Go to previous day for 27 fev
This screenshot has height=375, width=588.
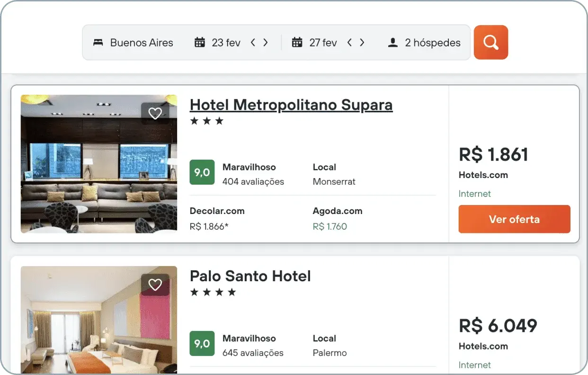349,43
